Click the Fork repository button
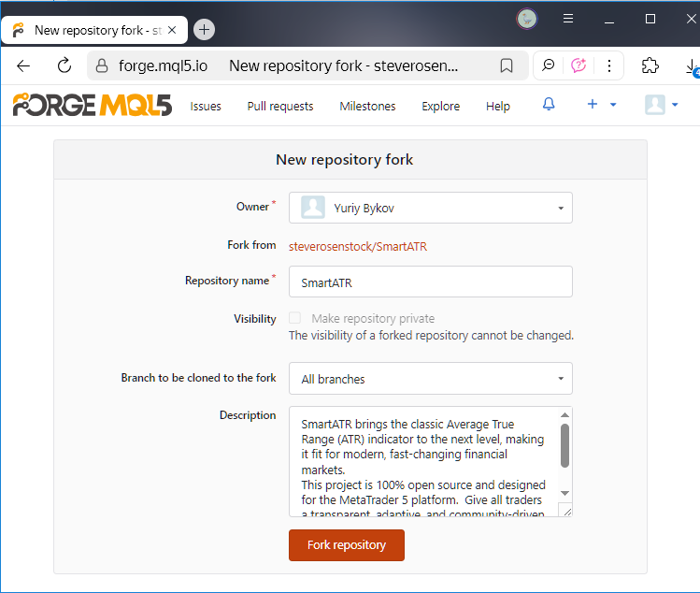This screenshot has width=700, height=593. tap(347, 545)
